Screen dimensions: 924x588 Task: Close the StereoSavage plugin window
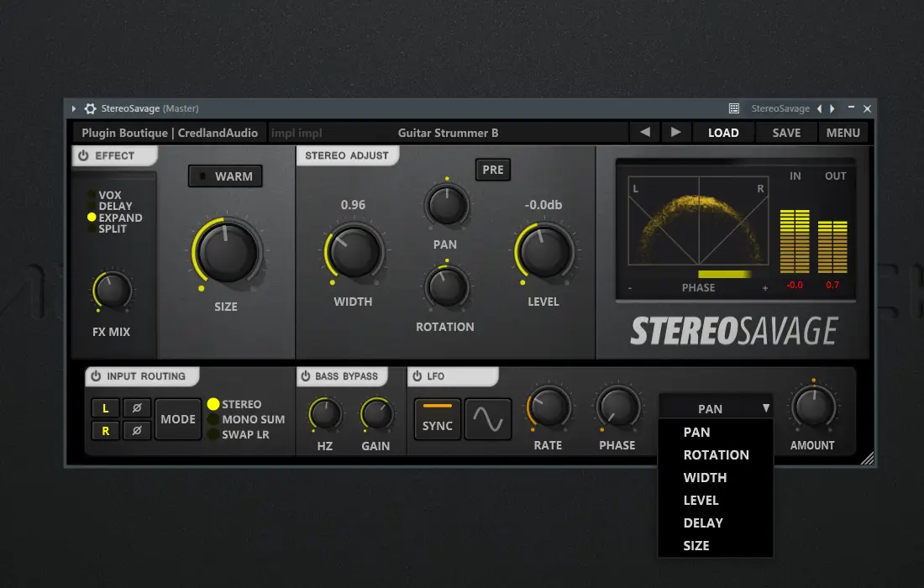tap(868, 108)
